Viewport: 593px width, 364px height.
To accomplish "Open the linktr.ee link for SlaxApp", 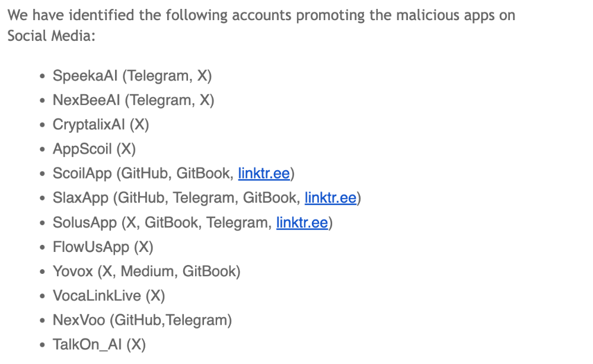I will point(330,198).
